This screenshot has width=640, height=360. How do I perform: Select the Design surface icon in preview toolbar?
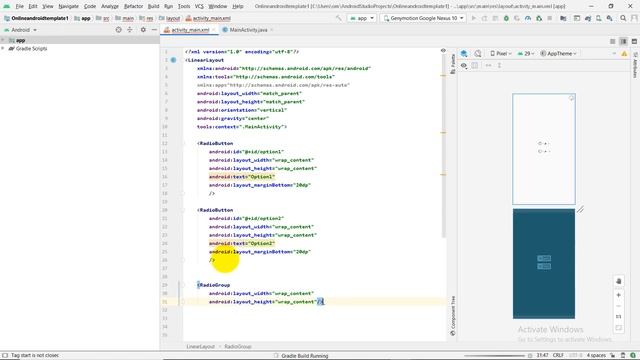tap(464, 53)
